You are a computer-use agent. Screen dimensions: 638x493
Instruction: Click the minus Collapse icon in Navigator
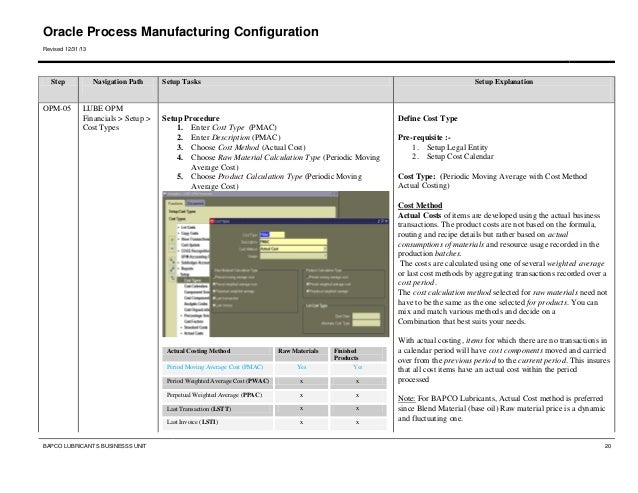172,249
